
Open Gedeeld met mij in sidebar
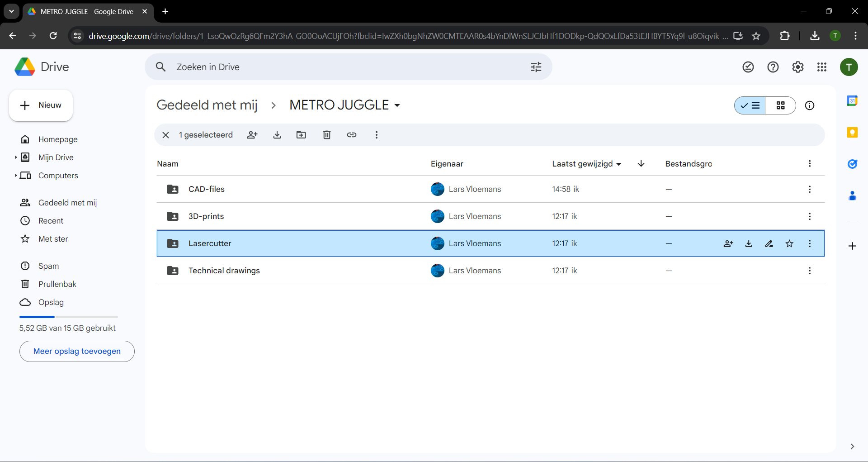click(x=68, y=203)
